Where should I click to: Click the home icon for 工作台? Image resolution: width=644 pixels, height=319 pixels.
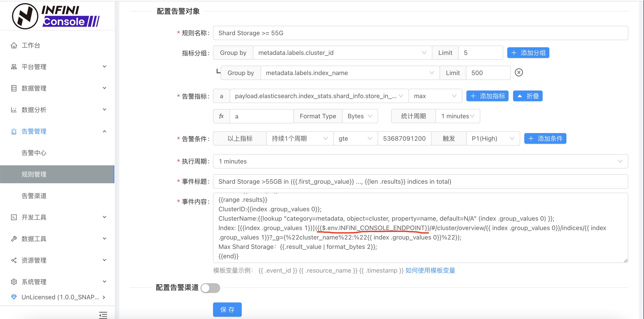pyautogui.click(x=14, y=45)
